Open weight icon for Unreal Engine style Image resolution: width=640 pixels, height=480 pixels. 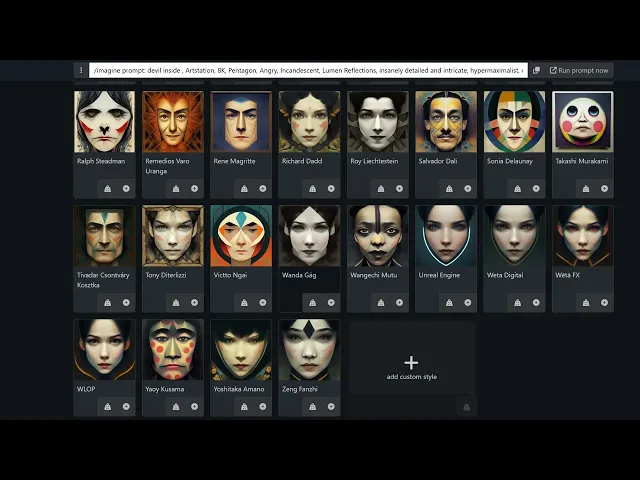pyautogui.click(x=449, y=302)
